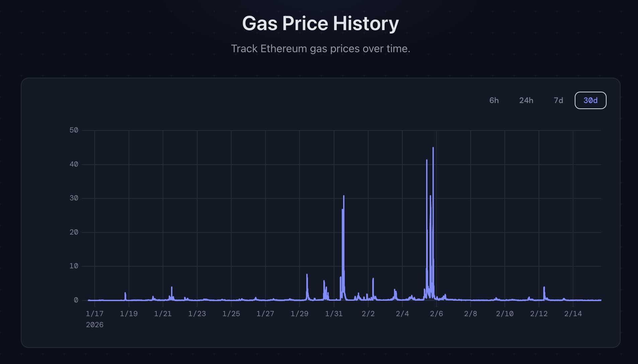Click the small spike after 2/12
The height and width of the screenshot is (364, 638).
544,288
